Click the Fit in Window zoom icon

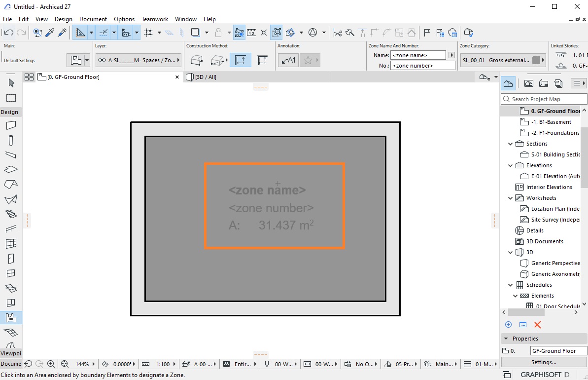pos(65,364)
